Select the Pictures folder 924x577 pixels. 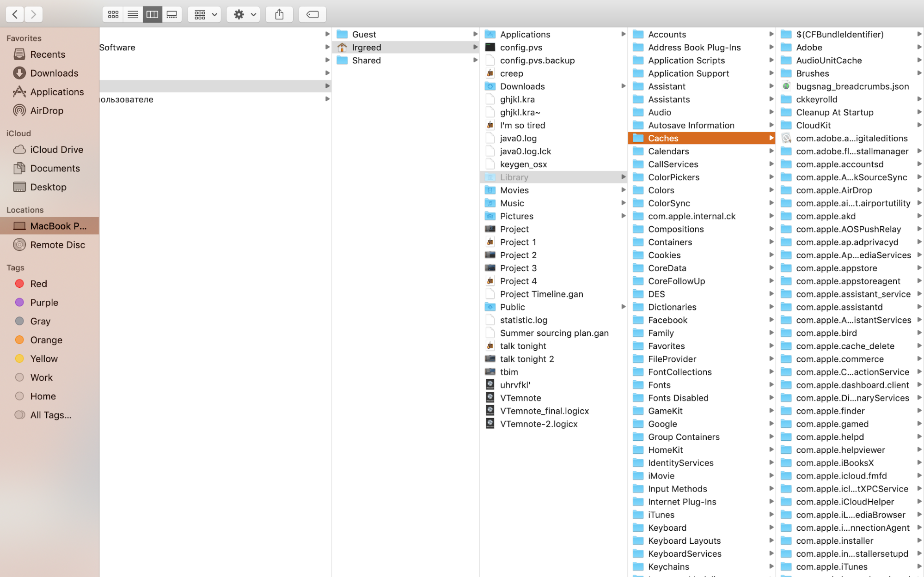coord(554,216)
